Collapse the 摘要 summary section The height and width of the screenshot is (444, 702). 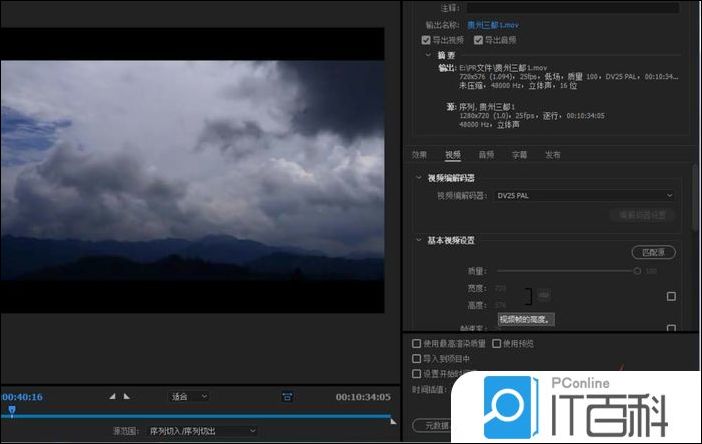pyautogui.click(x=428, y=55)
